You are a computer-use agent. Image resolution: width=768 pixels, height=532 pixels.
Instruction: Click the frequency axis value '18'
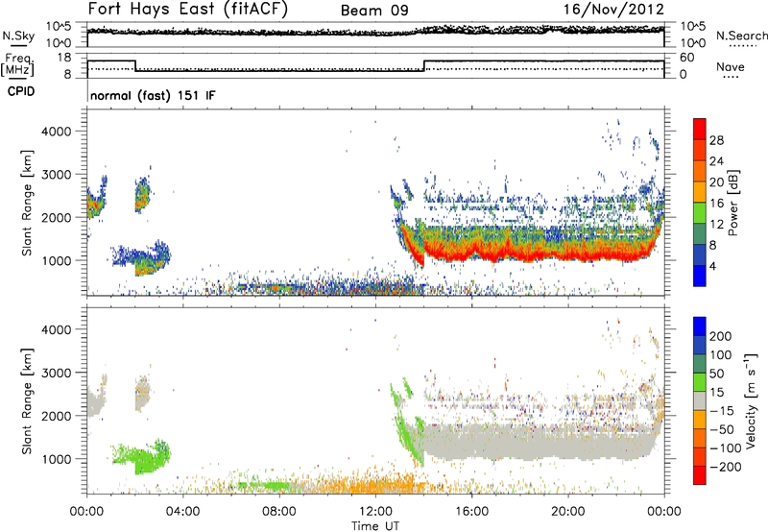[x=63, y=58]
